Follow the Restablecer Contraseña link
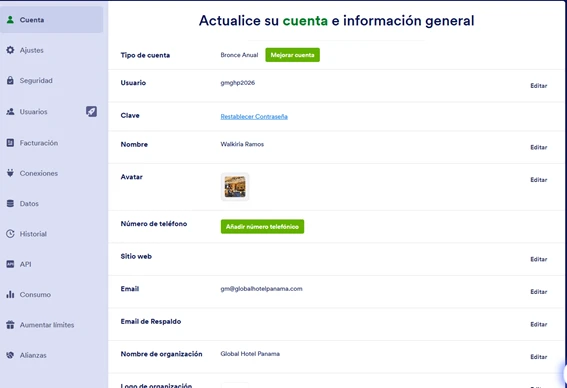 click(x=254, y=116)
